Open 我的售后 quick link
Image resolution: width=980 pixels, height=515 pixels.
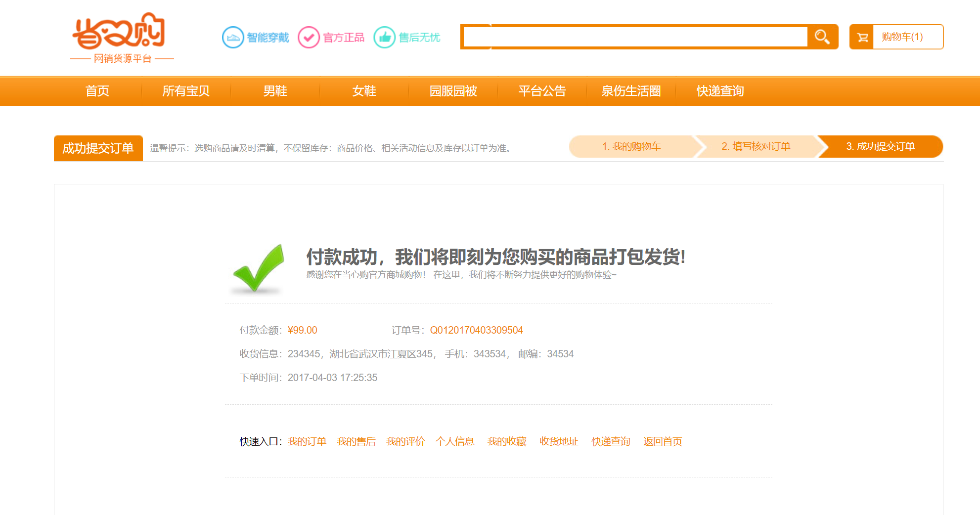[356, 441]
